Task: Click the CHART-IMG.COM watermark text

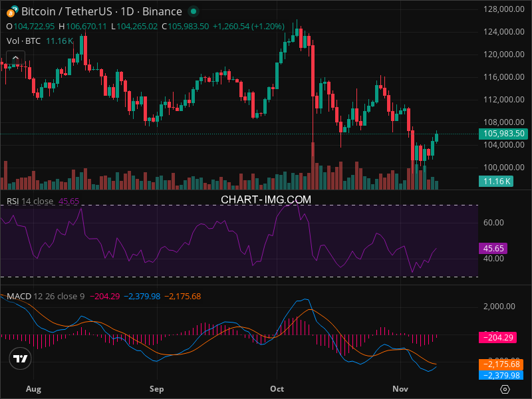Action: 266,199
